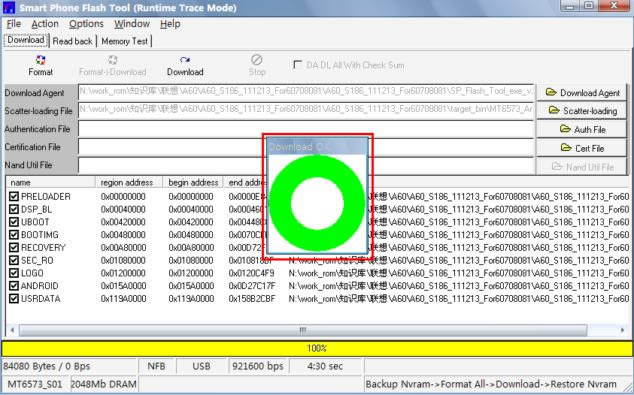Image resolution: width=634 pixels, height=395 pixels.
Task: Click the scroll left arrow
Action: click(12, 330)
